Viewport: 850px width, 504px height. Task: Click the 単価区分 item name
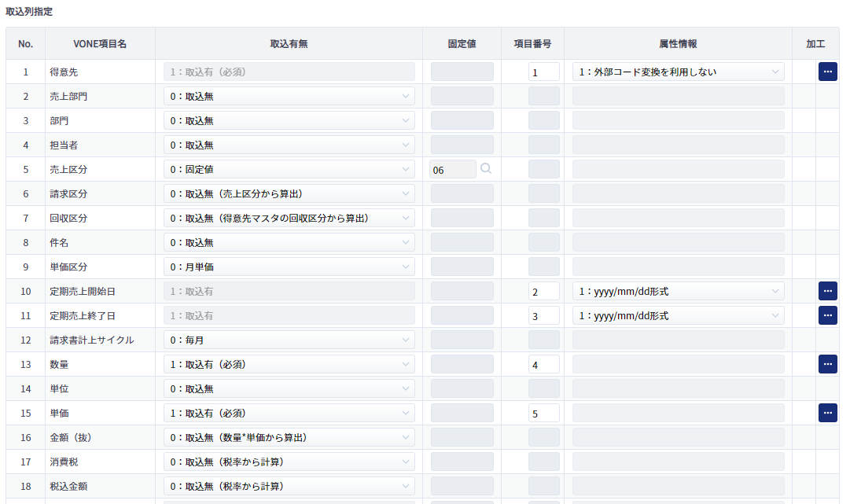click(x=68, y=267)
